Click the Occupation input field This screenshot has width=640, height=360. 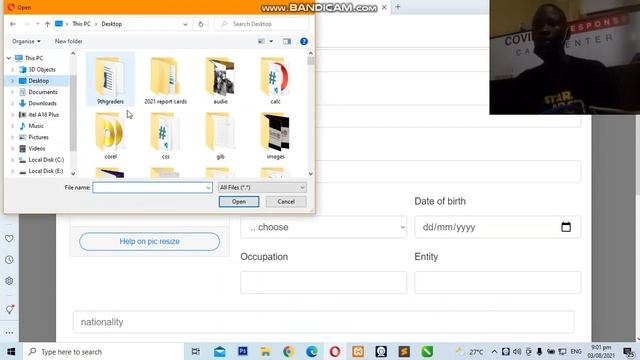click(324, 282)
